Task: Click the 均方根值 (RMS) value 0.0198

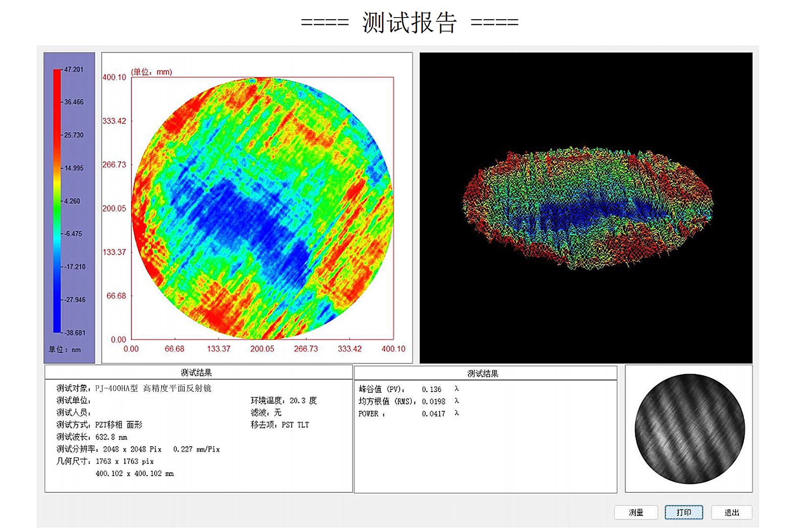Action: click(x=434, y=401)
